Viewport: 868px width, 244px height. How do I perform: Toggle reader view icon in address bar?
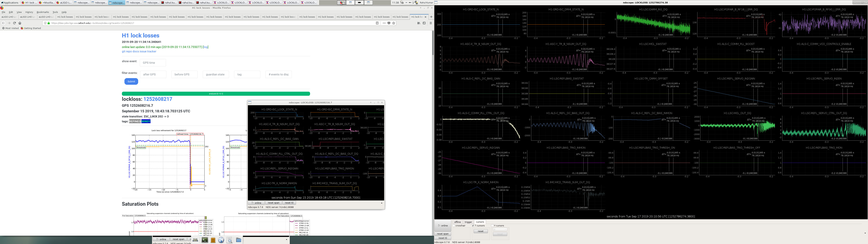click(x=377, y=23)
